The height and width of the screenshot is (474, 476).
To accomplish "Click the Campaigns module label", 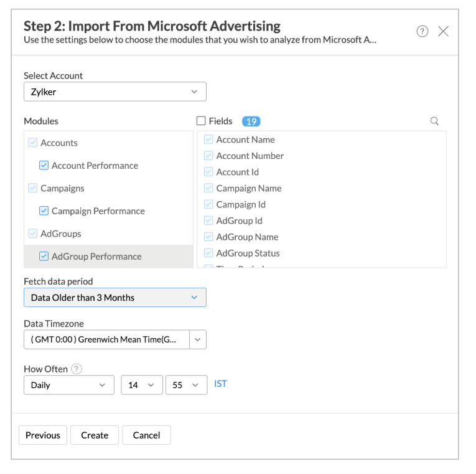I will (62, 188).
